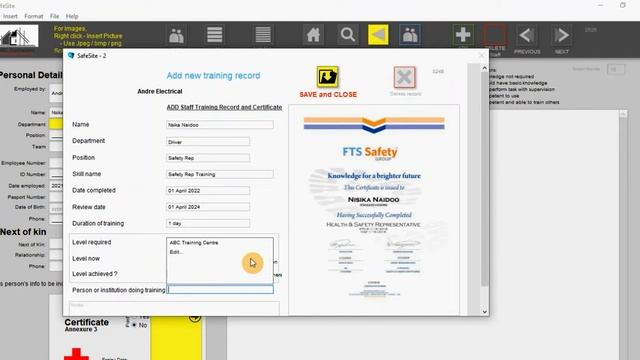640x360 pixels.
Task: Click the SafeSite dialog title bar icon
Action: click(71, 56)
